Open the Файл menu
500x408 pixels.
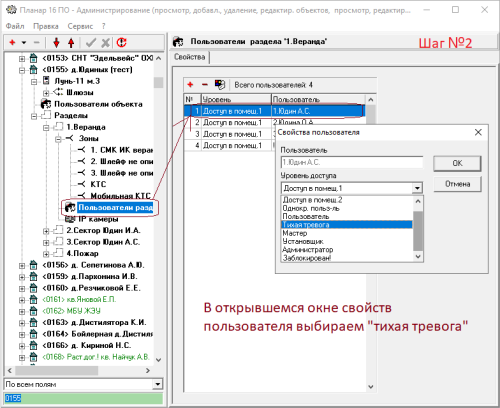[x=15, y=26]
